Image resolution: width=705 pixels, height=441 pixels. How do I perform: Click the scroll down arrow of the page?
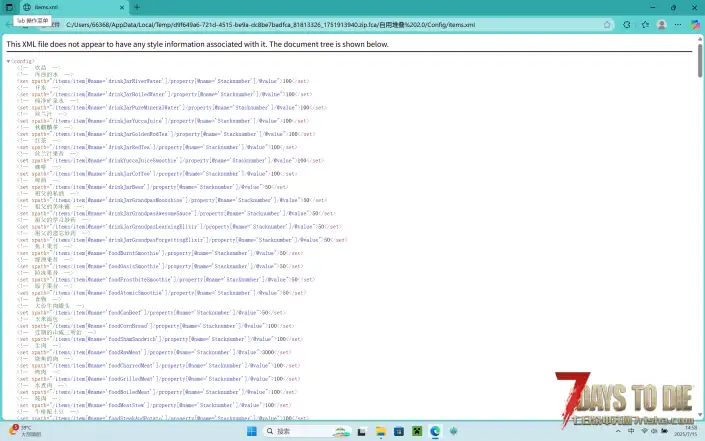700,414
